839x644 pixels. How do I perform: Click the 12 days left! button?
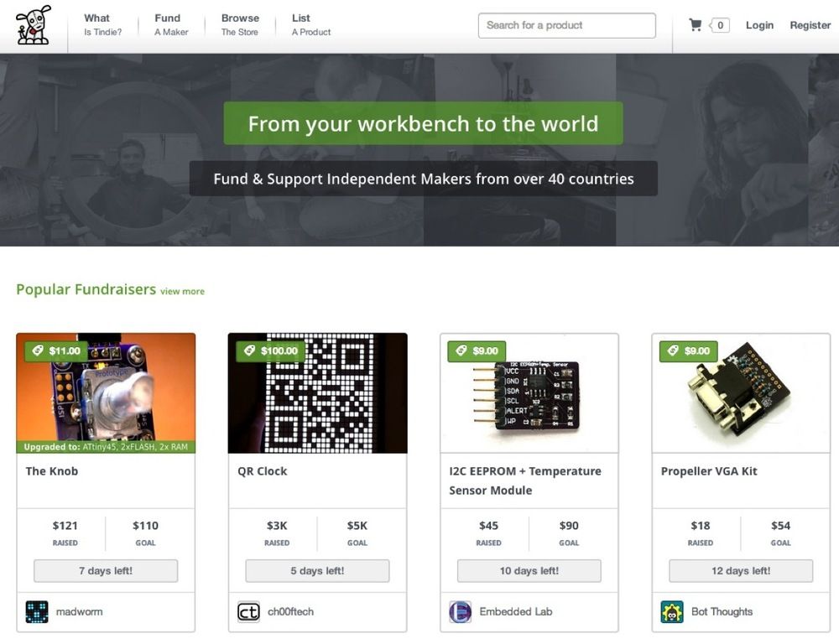pos(741,571)
